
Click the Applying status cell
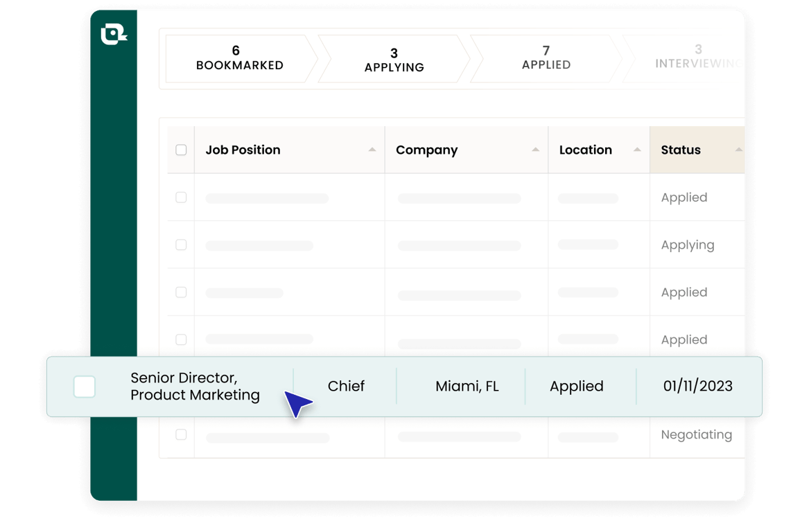tap(688, 245)
